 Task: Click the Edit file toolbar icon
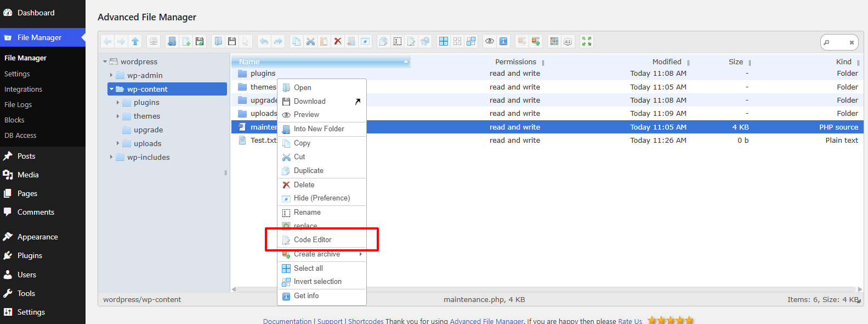[x=411, y=41]
